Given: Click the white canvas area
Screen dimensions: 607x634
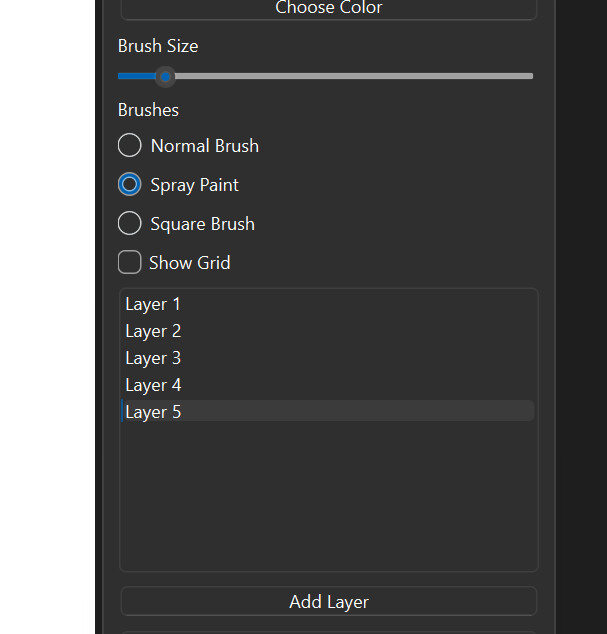Looking at the screenshot, I should [x=47, y=300].
